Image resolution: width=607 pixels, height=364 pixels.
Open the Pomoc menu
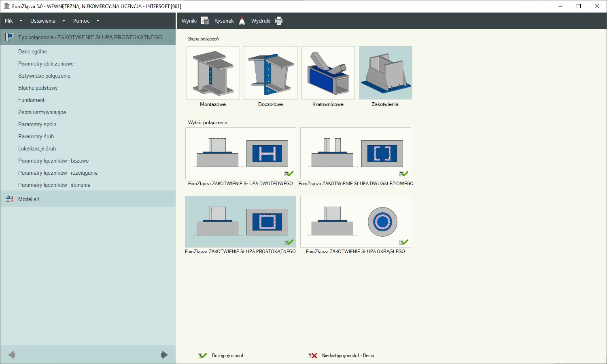click(81, 21)
